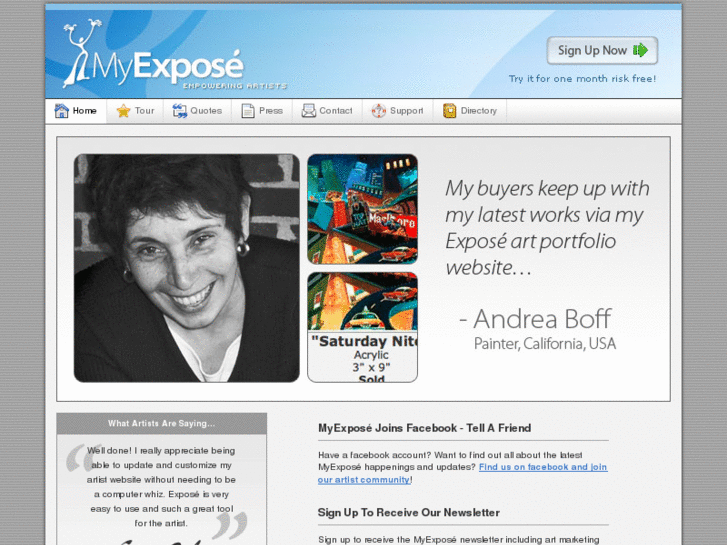Click the 'Well done! I really appreciate' testimonial
This screenshot has width=727, height=545.
pos(161,487)
